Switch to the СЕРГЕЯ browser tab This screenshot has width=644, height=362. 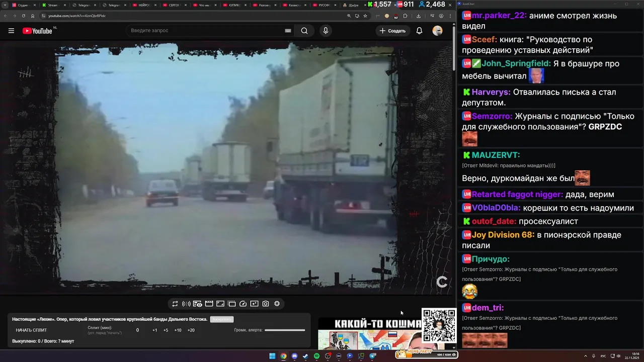pyautogui.click(x=175, y=5)
